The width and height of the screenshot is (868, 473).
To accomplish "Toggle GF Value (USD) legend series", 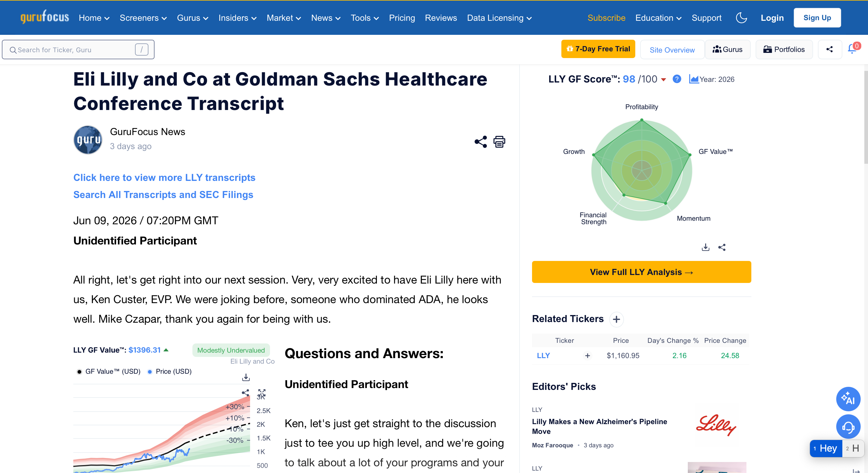I will pyautogui.click(x=108, y=371).
